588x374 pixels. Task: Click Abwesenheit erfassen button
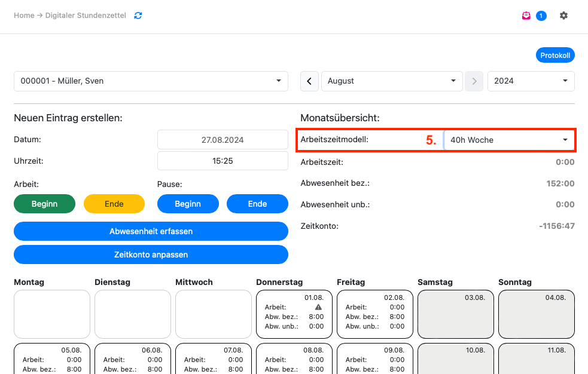[x=151, y=231]
